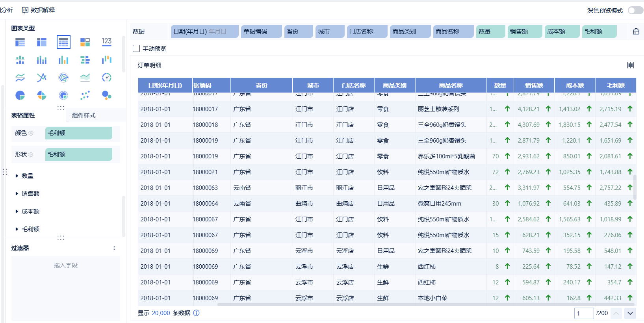Click the 省份 column header

262,85
